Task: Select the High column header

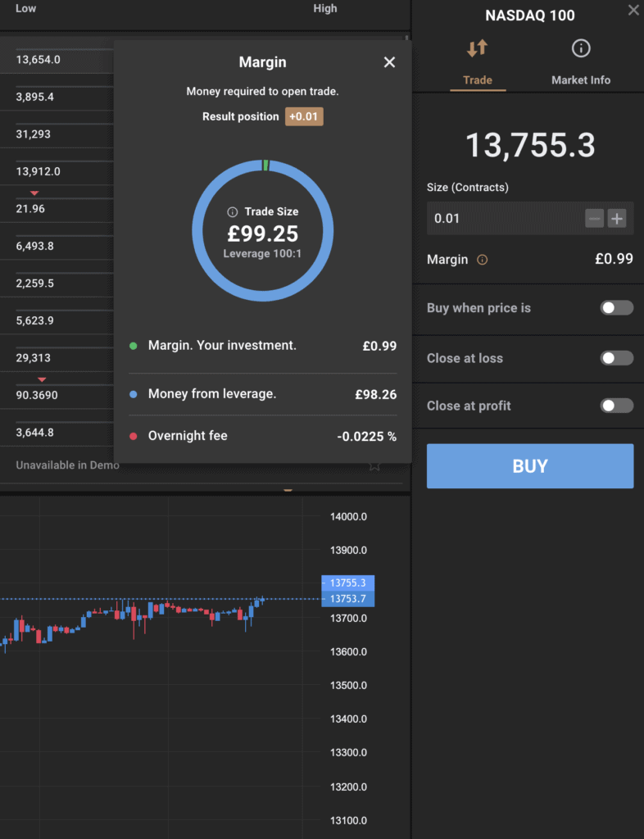Action: 325,8
